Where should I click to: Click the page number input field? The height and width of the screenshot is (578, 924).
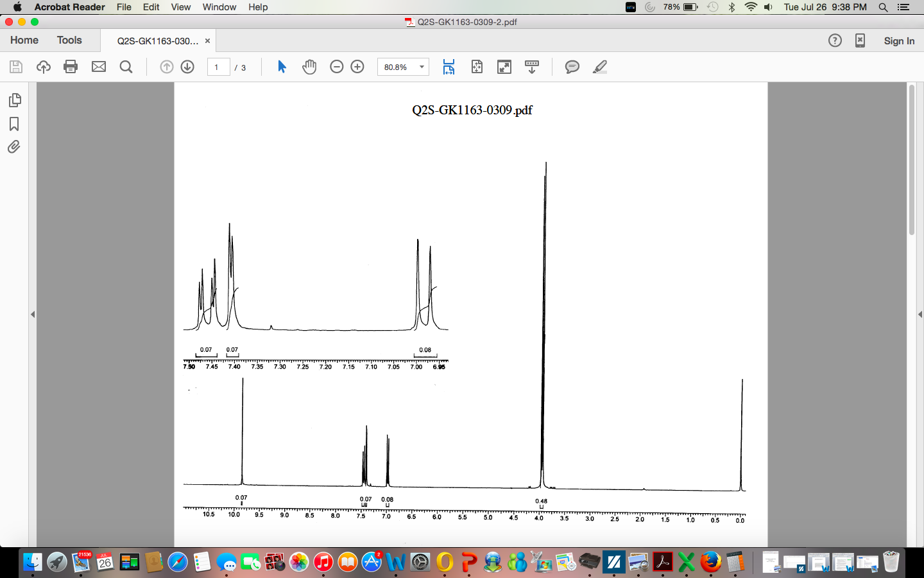(218, 67)
